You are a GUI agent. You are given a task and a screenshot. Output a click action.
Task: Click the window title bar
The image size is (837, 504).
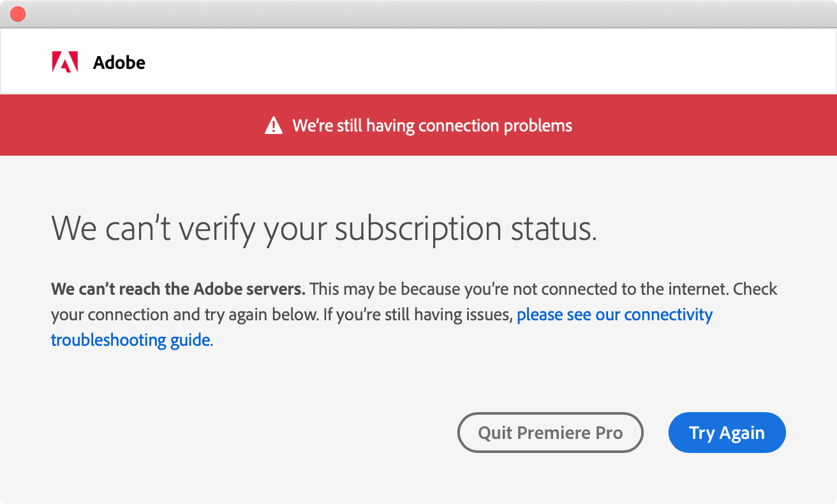coord(418,14)
